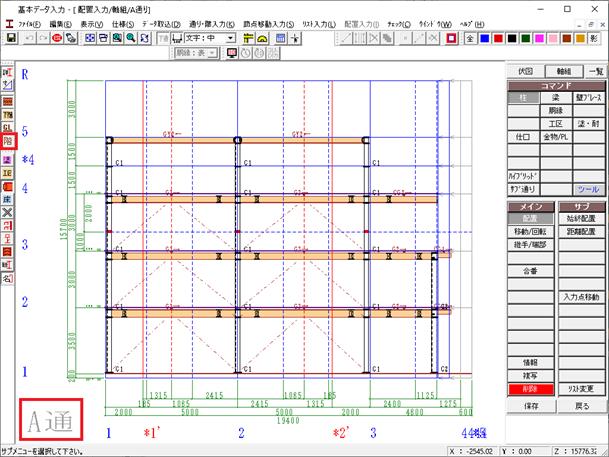
Task: Click the GL icon in left sidebar
Action: (x=8, y=128)
